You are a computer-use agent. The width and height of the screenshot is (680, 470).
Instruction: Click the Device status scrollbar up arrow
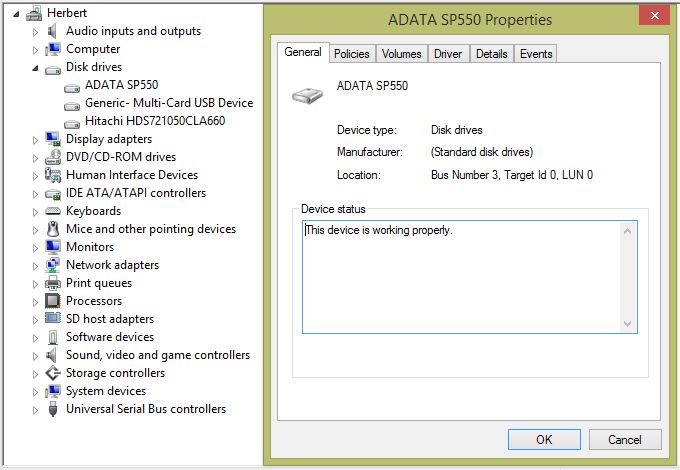tap(627, 232)
